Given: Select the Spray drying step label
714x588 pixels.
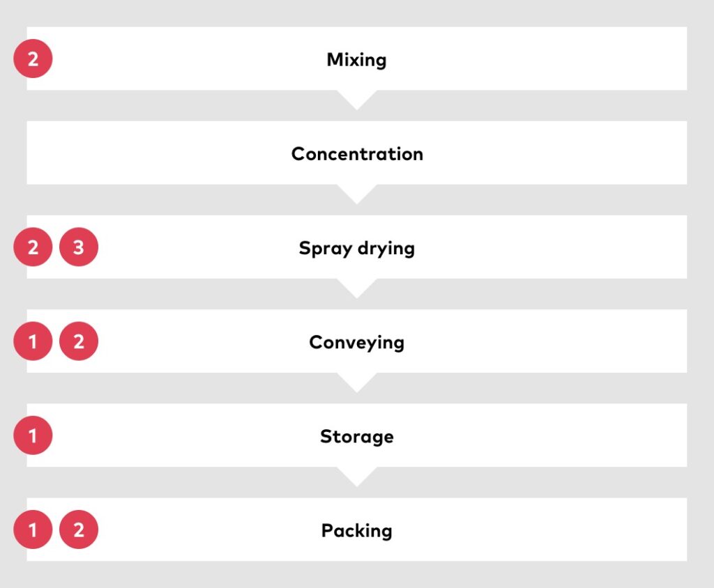Looking at the screenshot, I should (356, 249).
